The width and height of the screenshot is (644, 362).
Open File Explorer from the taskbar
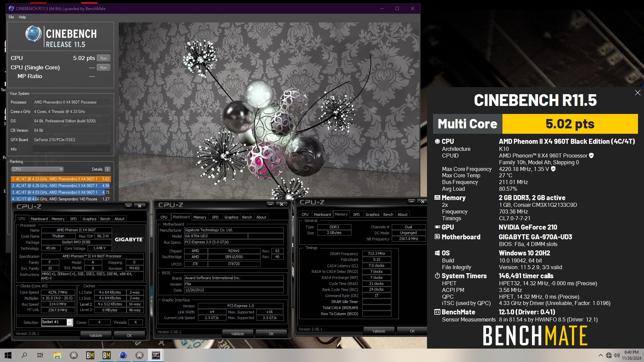point(57,355)
